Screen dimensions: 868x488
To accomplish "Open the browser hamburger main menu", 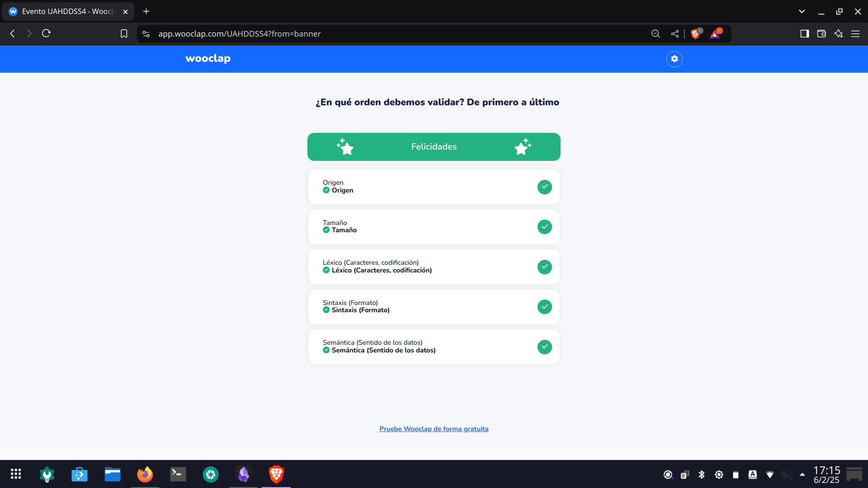I will coord(855,34).
